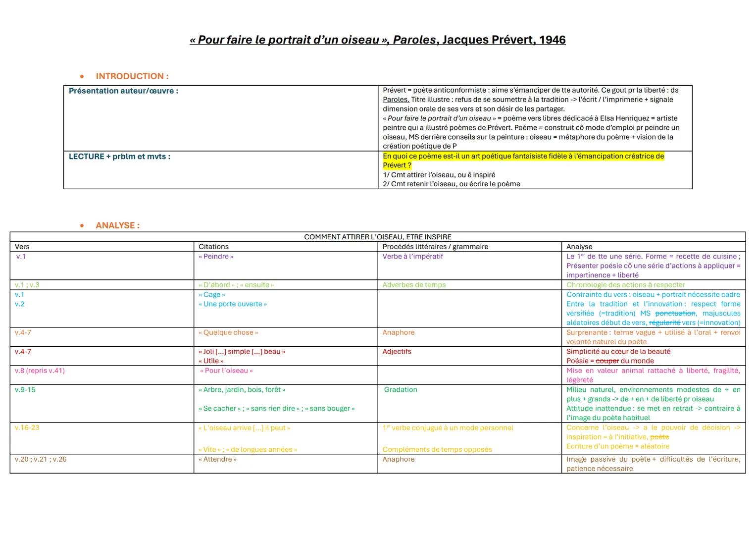Click the 'Présentation auteur/œuvre' cell

pos(123,91)
